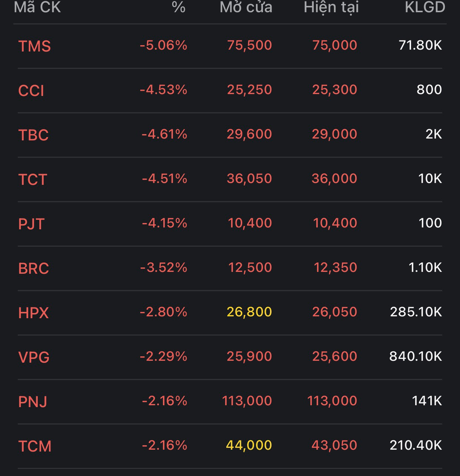This screenshot has height=476, width=460.
Task: Tap the PNJ ticker symbol
Action: [x=33, y=402]
